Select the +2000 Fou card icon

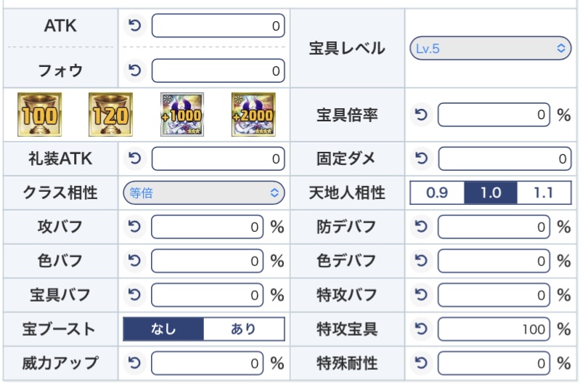coord(253,114)
